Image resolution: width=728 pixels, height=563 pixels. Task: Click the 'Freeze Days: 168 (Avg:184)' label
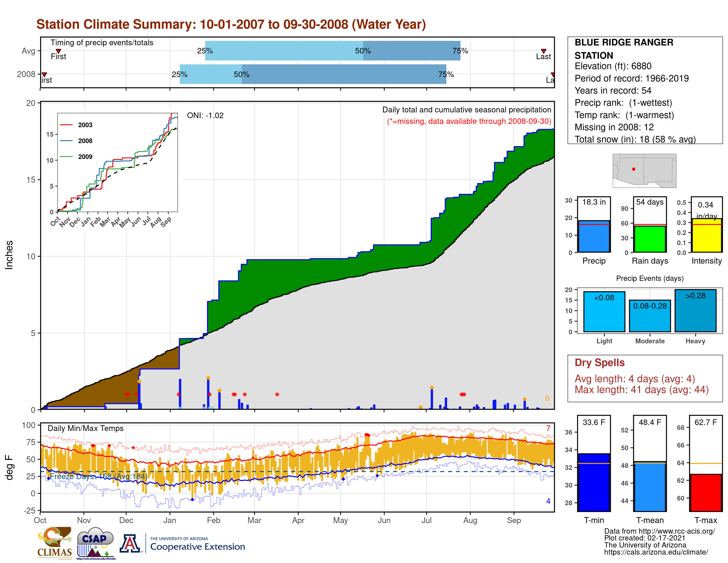(99, 476)
